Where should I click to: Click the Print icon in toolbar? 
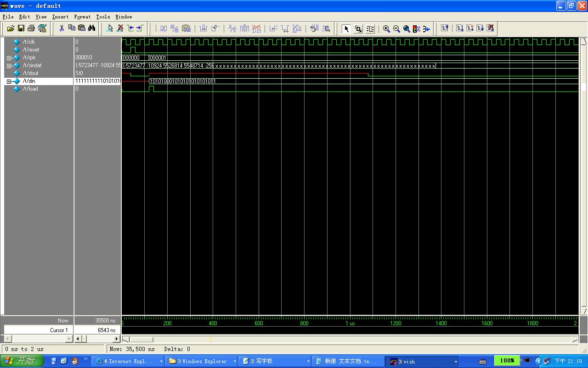(31, 29)
